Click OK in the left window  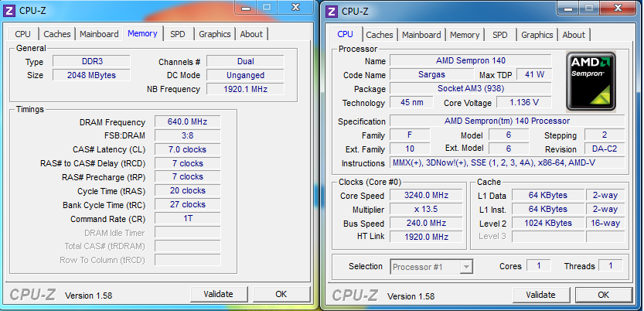point(281,294)
